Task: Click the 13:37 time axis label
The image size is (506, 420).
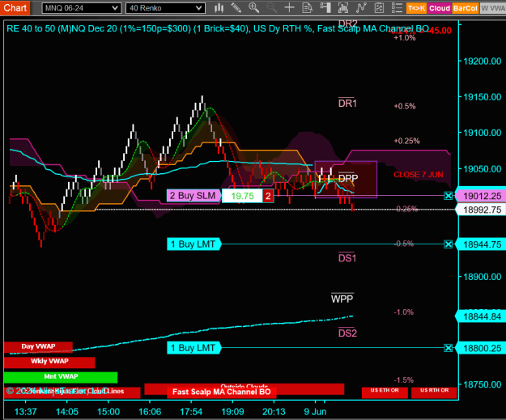Action: point(25,412)
